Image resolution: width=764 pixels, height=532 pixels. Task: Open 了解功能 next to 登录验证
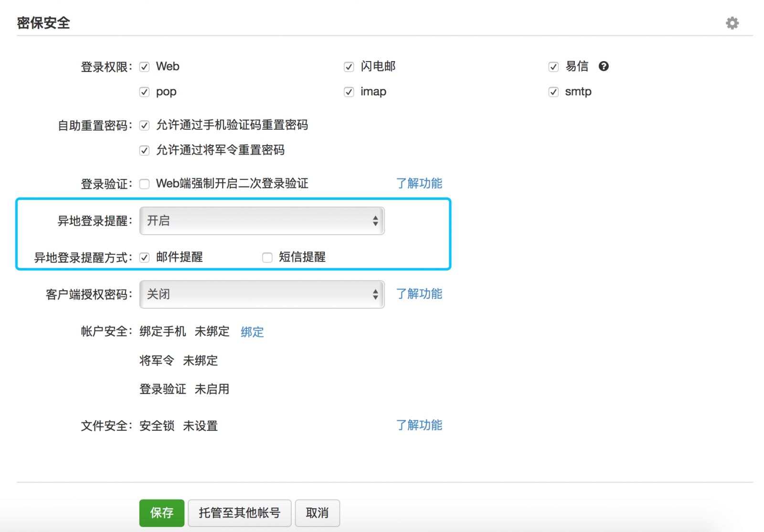point(419,183)
